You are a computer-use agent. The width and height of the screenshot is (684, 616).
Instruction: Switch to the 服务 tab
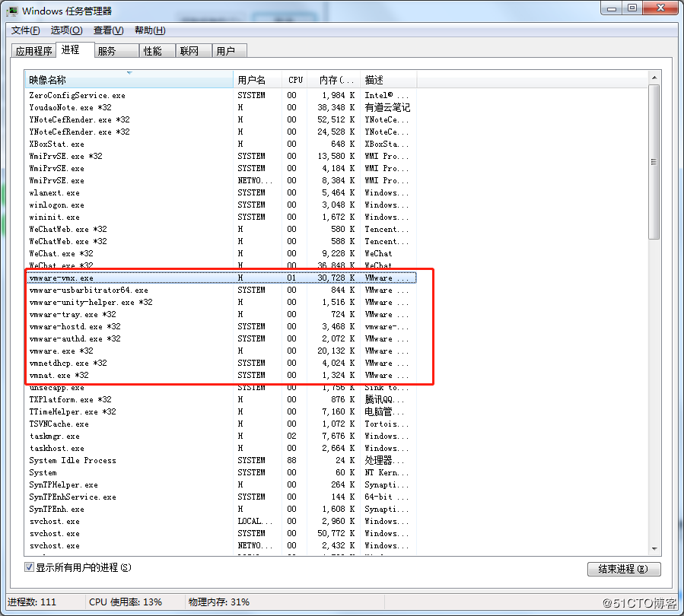[107, 51]
